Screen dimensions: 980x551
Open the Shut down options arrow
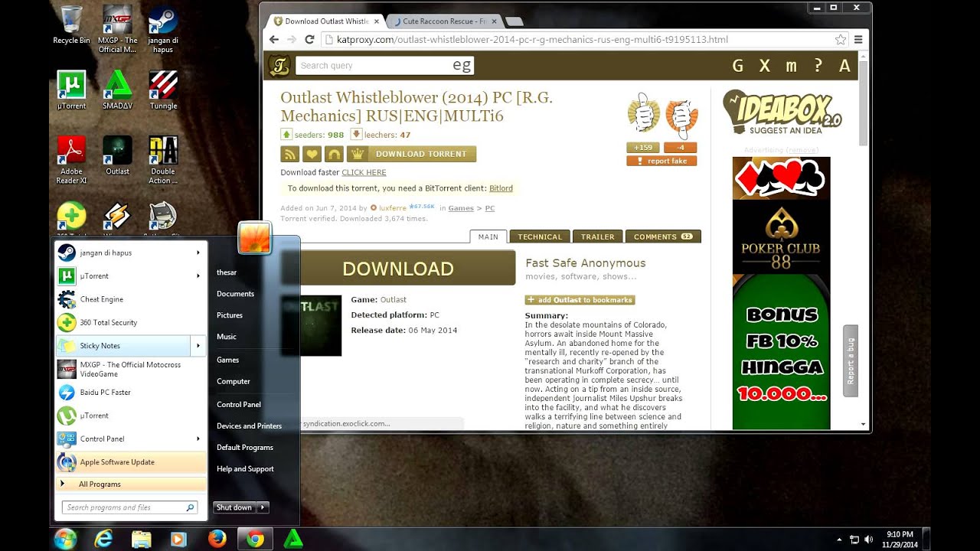(x=263, y=507)
